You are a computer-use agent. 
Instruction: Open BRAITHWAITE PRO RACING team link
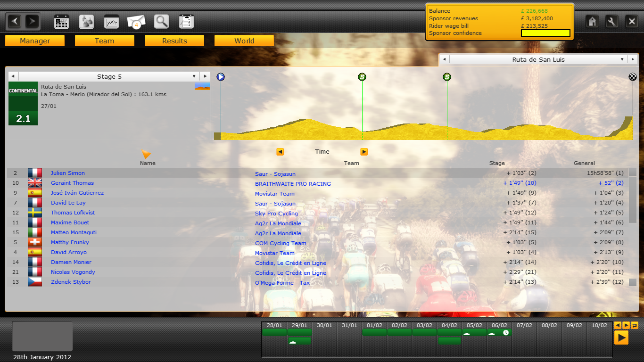pos(293,184)
